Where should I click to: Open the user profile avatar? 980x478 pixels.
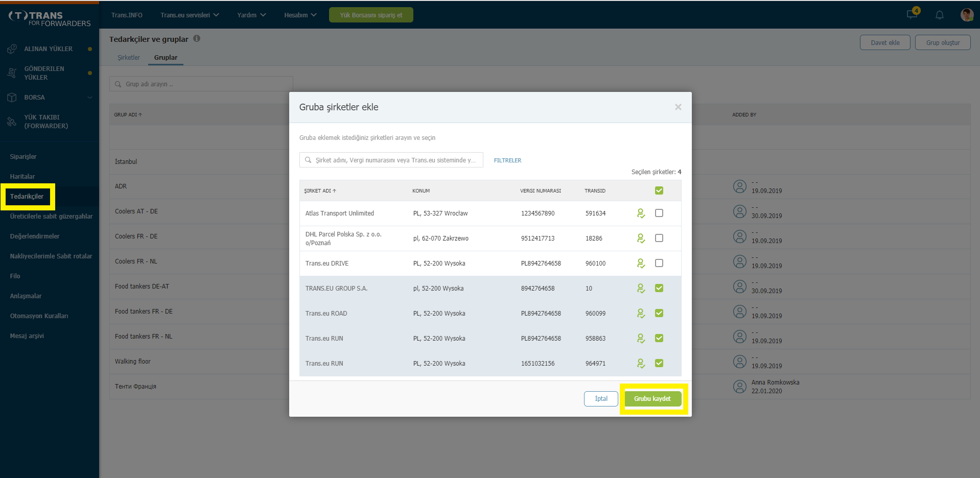(966, 15)
